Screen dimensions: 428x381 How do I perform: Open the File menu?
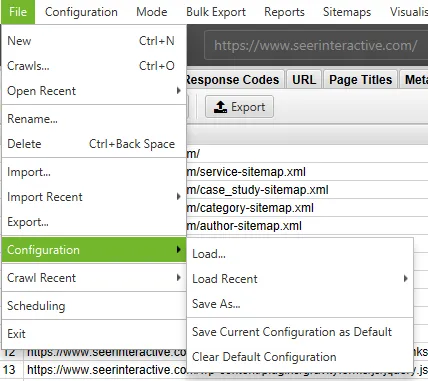(18, 12)
